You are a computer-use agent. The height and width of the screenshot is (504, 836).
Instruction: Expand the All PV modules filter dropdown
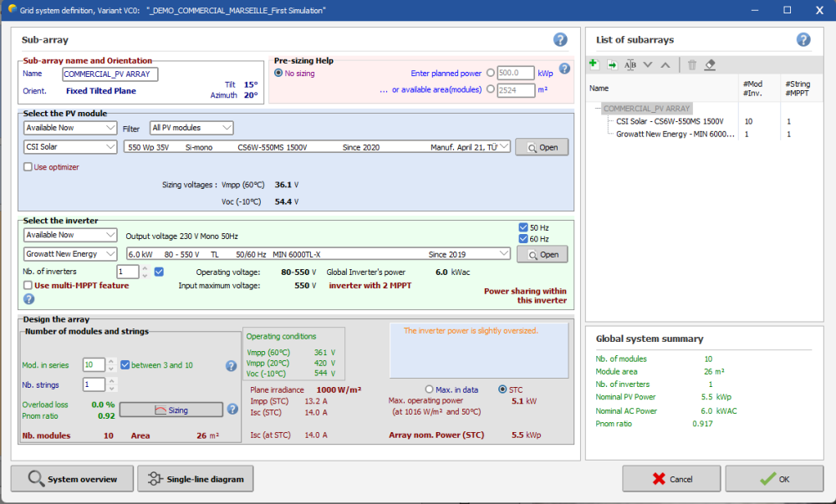point(191,128)
